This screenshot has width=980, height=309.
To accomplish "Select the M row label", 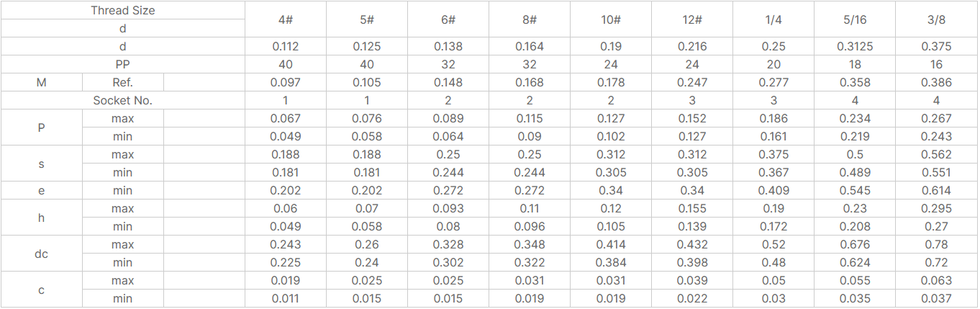I will pyautogui.click(x=41, y=82).
